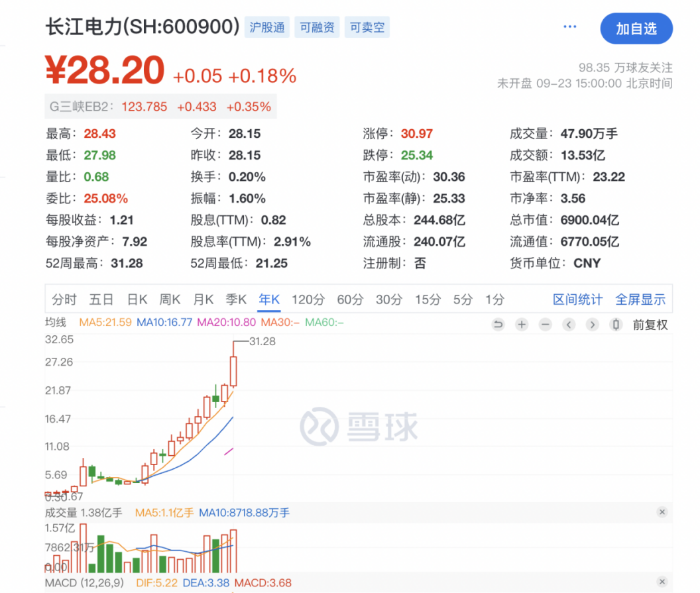Click the 成交额 13.53亿 value
Image resolution: width=700 pixels, height=593 pixels.
pyautogui.click(x=583, y=155)
